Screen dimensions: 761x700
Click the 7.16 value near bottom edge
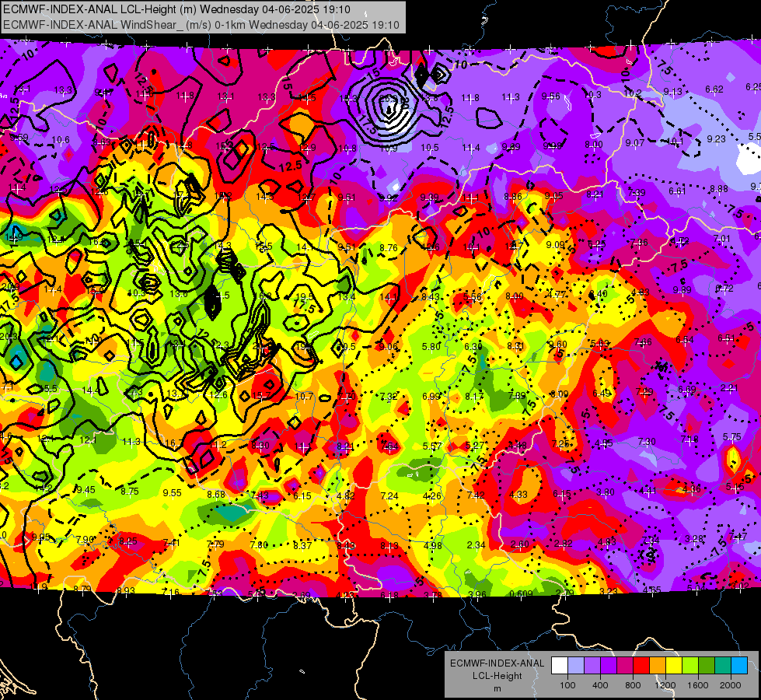pos(170,592)
